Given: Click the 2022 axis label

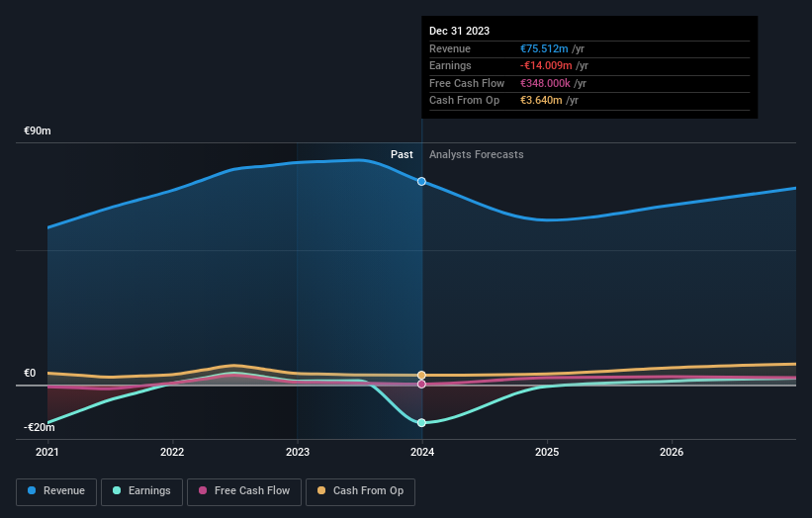Looking at the screenshot, I should pyautogui.click(x=172, y=453).
